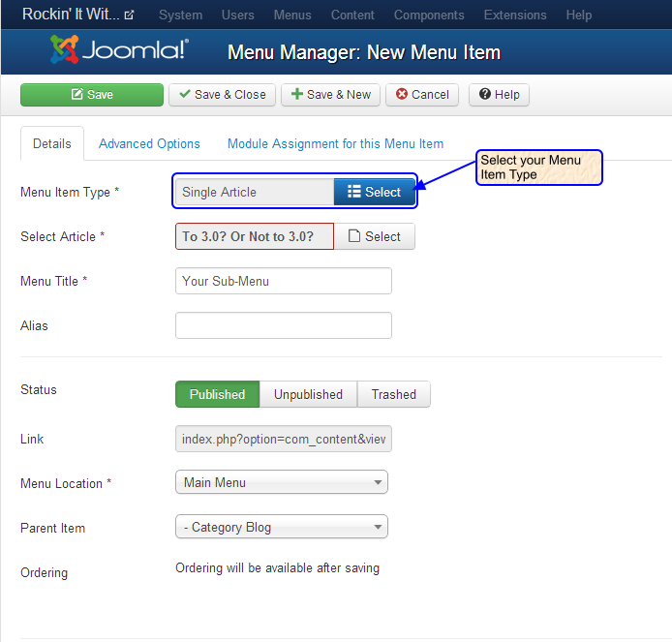
Task: Click the Alias input field
Action: pyautogui.click(x=284, y=325)
